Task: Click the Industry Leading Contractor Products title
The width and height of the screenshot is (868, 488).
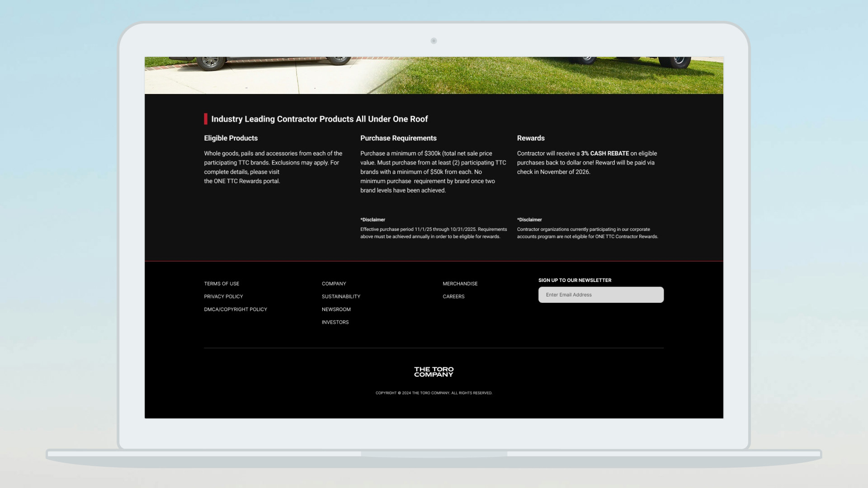Action: pos(319,119)
